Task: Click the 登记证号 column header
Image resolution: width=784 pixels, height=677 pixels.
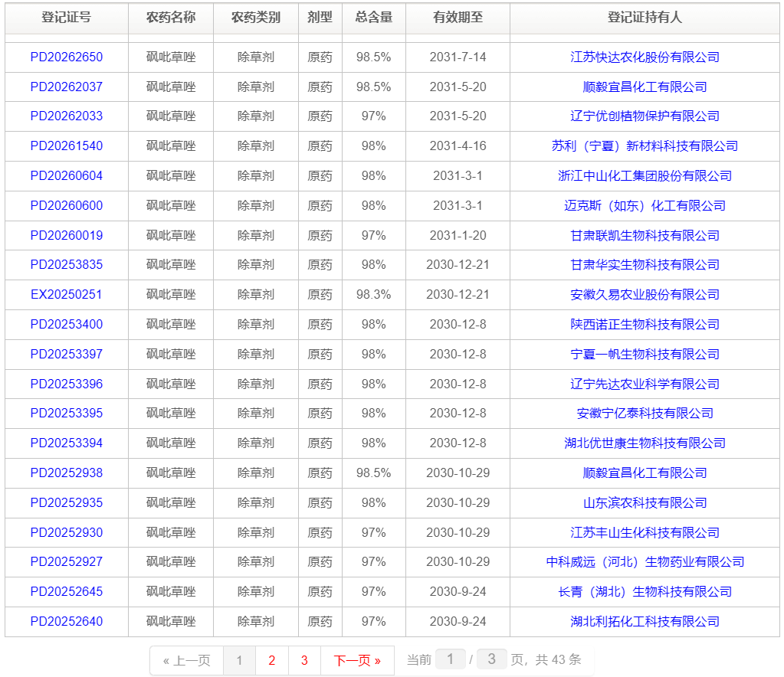Action: [67, 18]
